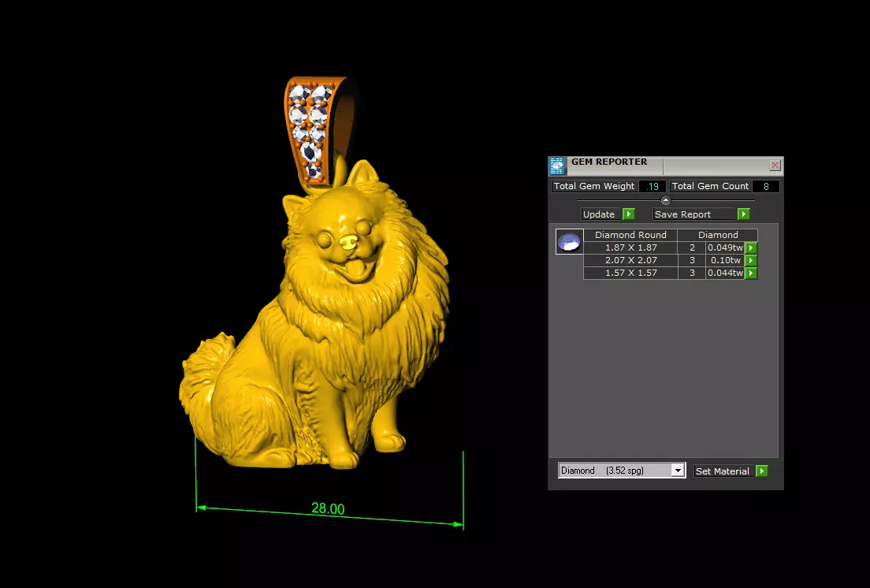Click the 28.00 dimension label
870x588 pixels.
point(328,508)
